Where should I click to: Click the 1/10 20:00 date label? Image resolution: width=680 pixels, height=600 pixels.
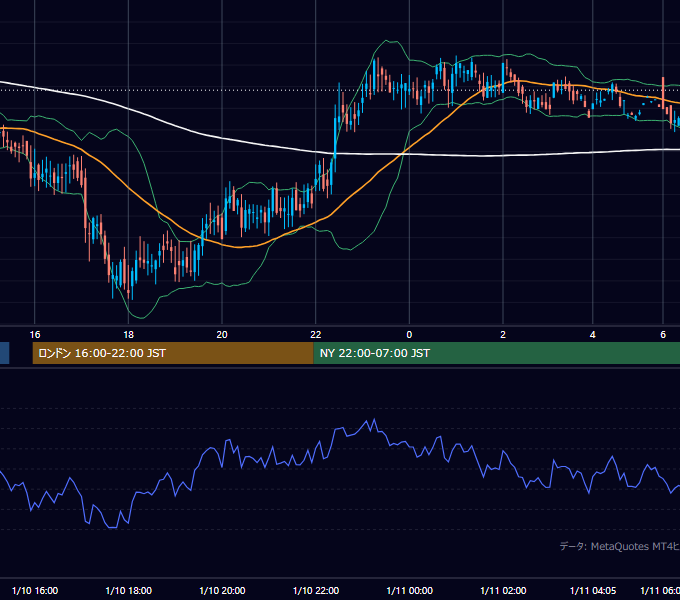(x=222, y=590)
